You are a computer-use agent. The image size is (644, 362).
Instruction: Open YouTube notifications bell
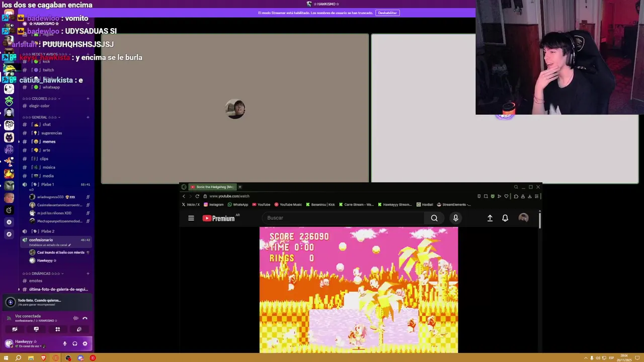[505, 218]
